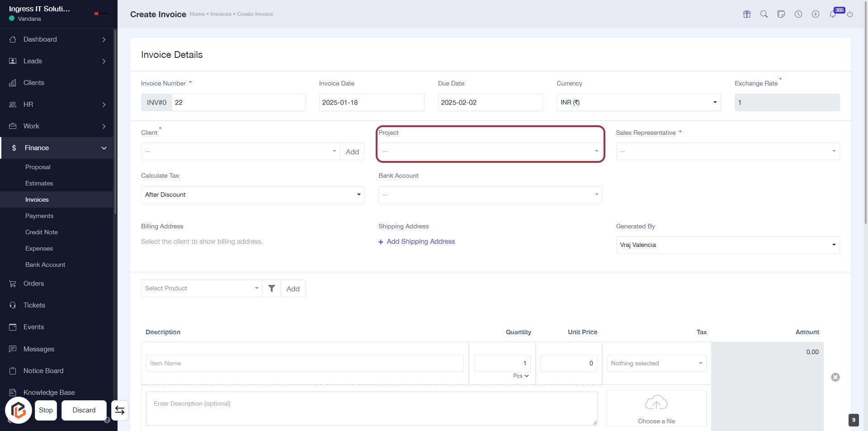Viewport: 868px width, 431px height.
Task: Click the power logout icon
Action: (850, 14)
